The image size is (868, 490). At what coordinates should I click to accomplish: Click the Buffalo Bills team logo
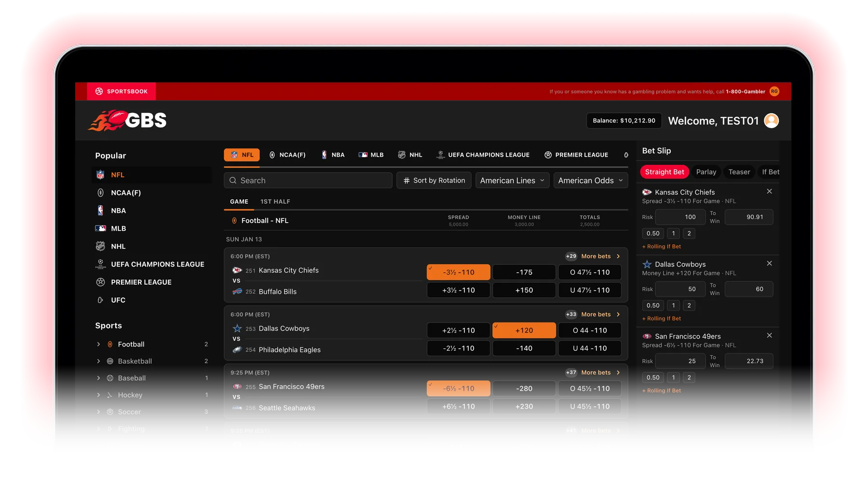(x=237, y=291)
